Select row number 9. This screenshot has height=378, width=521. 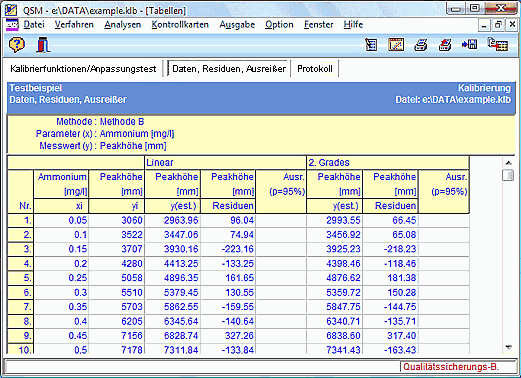coord(20,336)
